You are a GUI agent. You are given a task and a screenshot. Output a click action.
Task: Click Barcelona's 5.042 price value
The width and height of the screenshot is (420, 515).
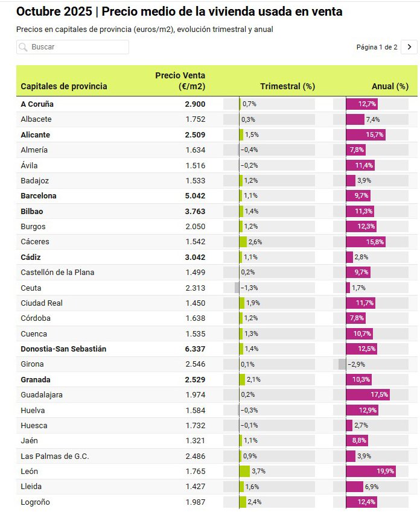click(x=195, y=196)
